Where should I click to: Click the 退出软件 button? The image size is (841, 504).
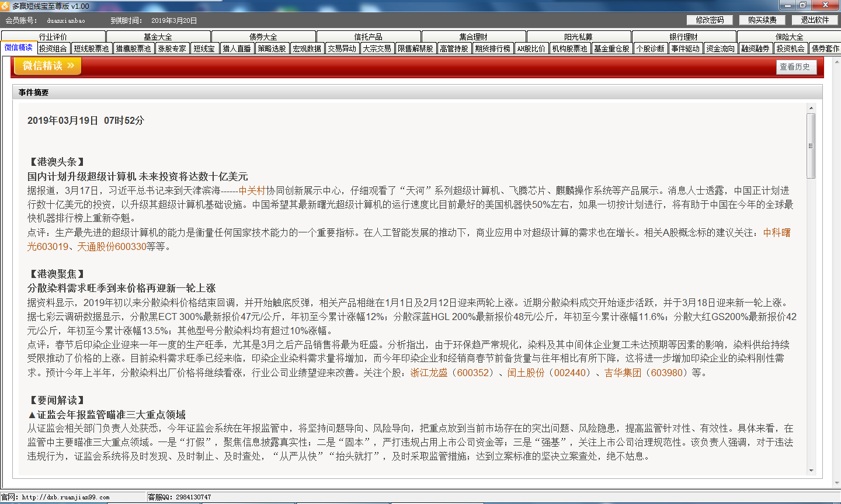tap(815, 20)
